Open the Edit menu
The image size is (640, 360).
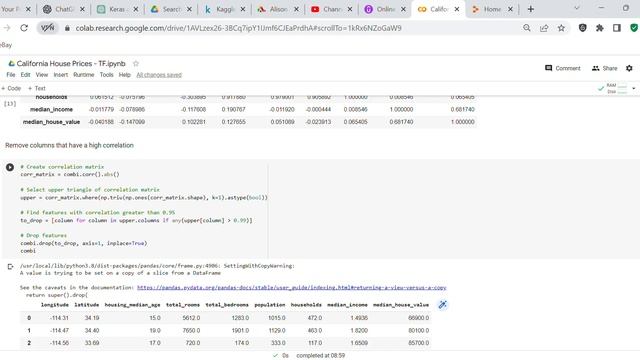(x=25, y=75)
